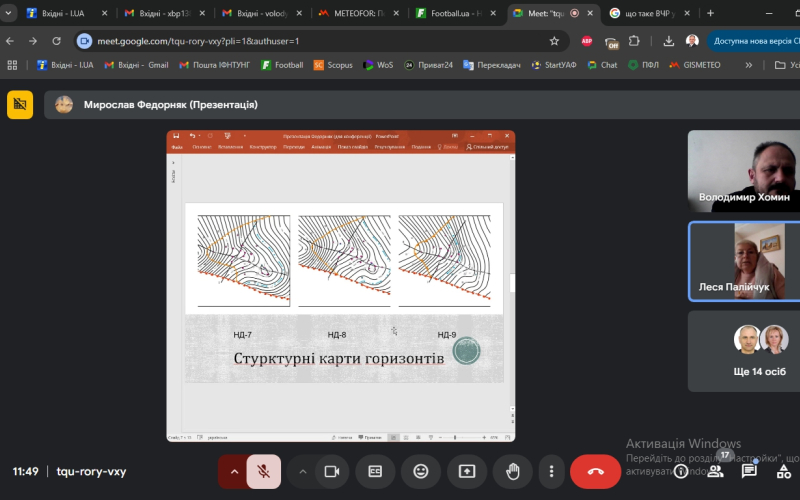Open the WoS bookmark
Screen dimensions: 800x500
378,65
